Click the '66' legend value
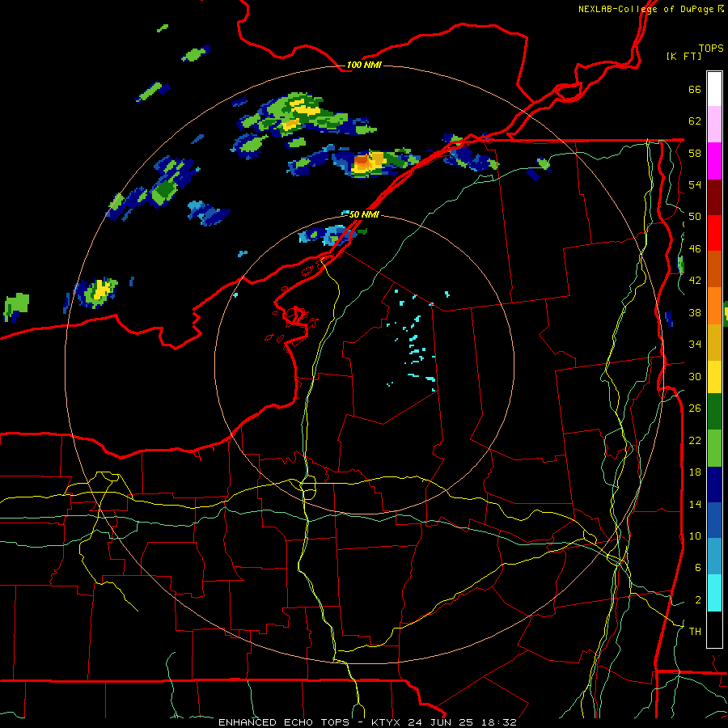Viewport: 728px width, 728px height. pyautogui.click(x=695, y=89)
